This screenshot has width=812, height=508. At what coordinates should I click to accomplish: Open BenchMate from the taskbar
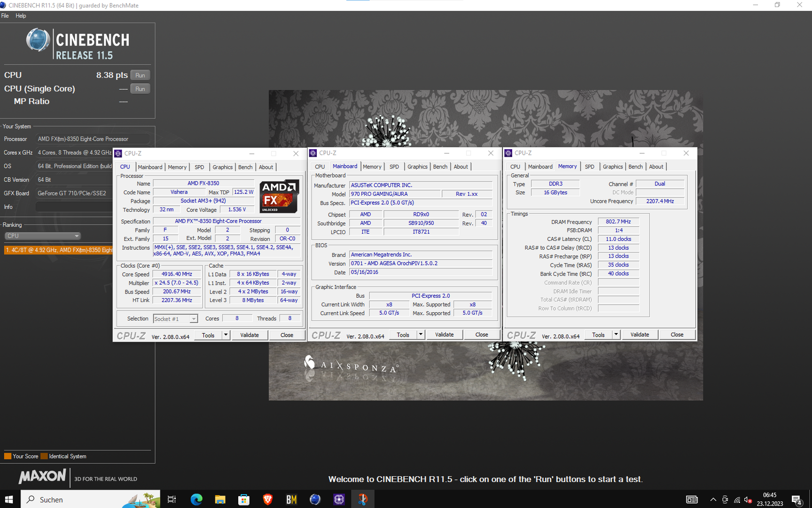coord(291,499)
